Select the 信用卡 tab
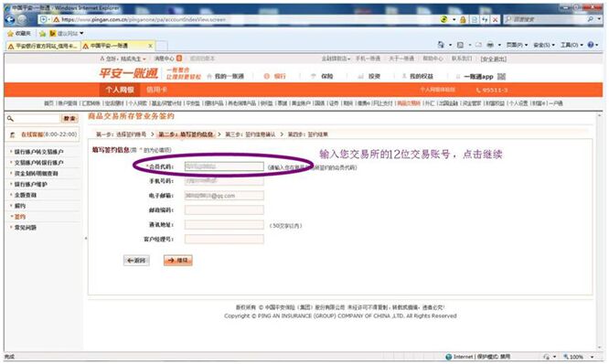 pos(156,90)
